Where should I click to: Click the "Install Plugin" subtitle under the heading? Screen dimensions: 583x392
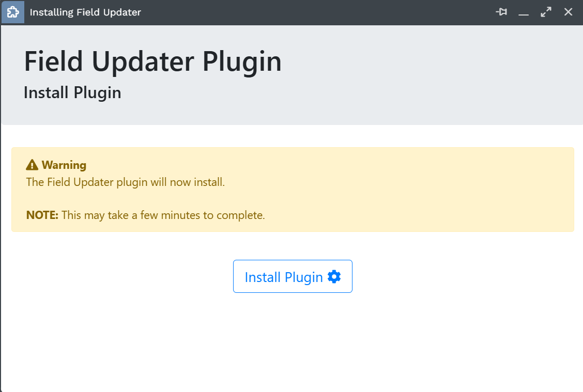[72, 92]
